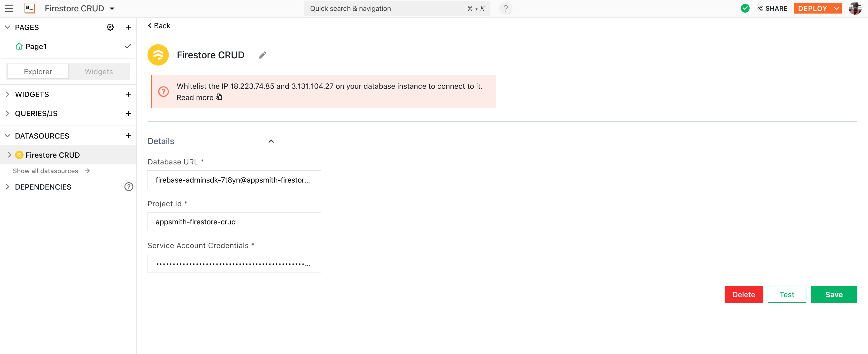
Task: Switch to the Explorer tab
Action: point(38,71)
